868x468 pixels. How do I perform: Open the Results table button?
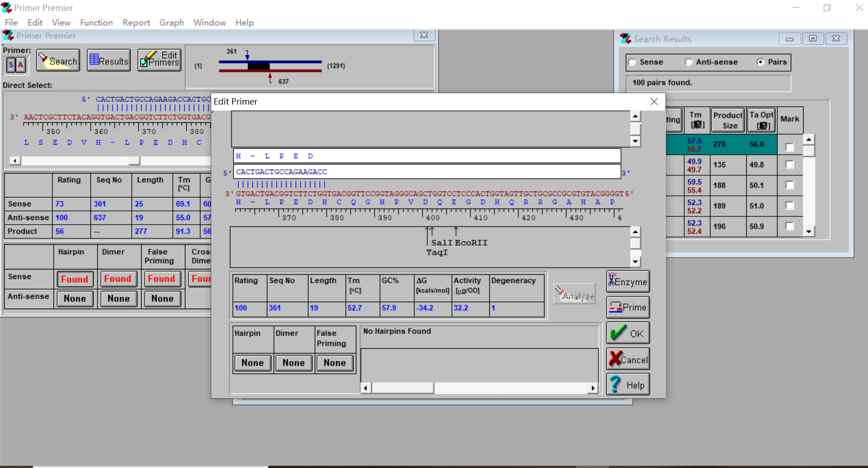109,60
